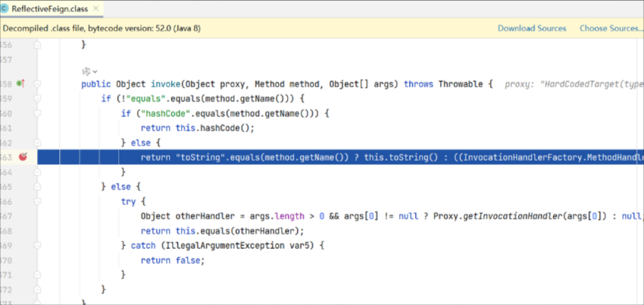Image resolution: width=644 pixels, height=305 pixels.
Task: Click the text 'return this.hashCode();'
Action: [x=198, y=127]
